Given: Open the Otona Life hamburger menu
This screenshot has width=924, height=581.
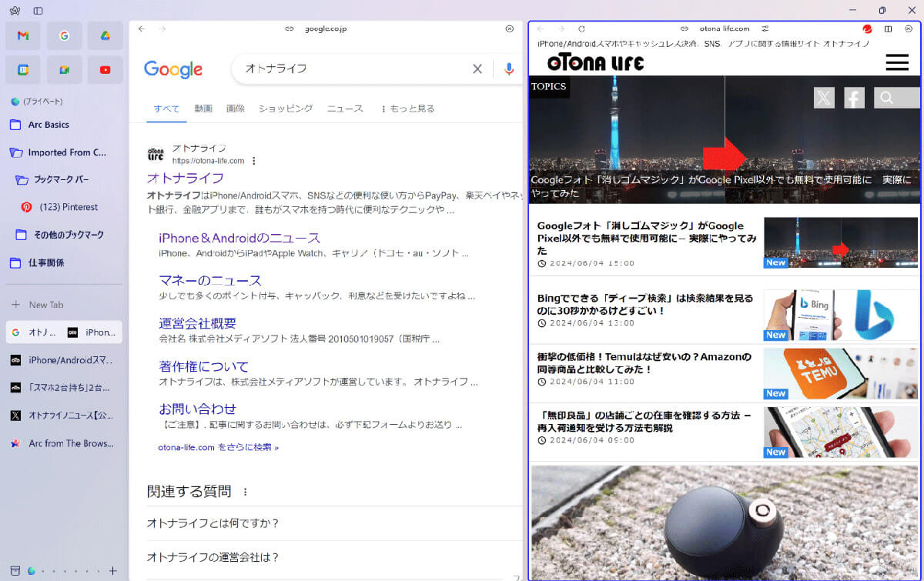Looking at the screenshot, I should pyautogui.click(x=897, y=62).
